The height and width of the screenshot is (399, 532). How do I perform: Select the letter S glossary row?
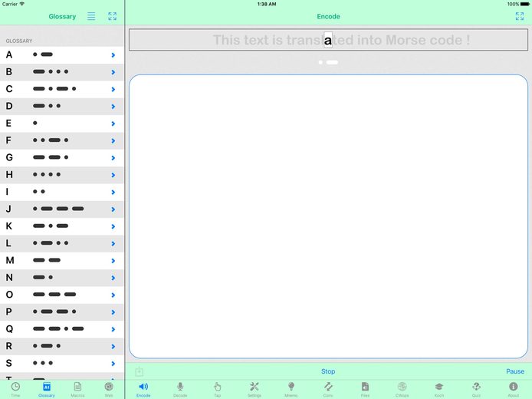pos(62,363)
